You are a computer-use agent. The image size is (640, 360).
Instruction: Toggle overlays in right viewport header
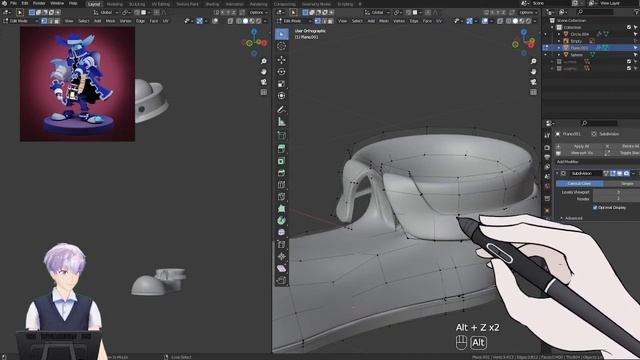coord(485,21)
